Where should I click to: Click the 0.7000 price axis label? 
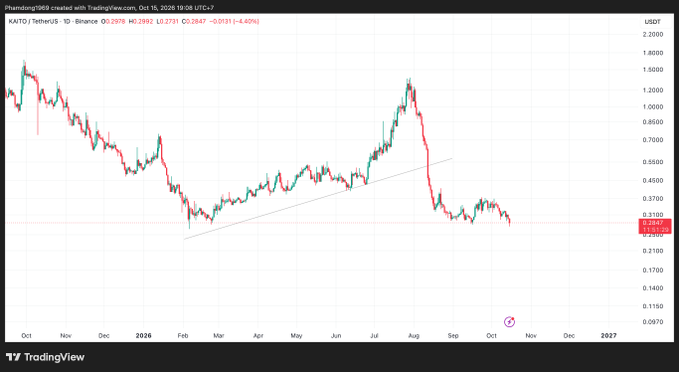653,140
